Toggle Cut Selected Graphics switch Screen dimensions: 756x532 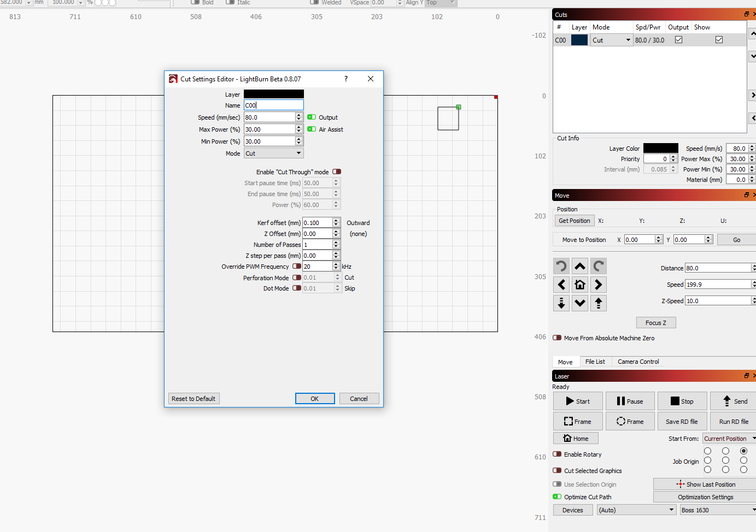click(557, 471)
